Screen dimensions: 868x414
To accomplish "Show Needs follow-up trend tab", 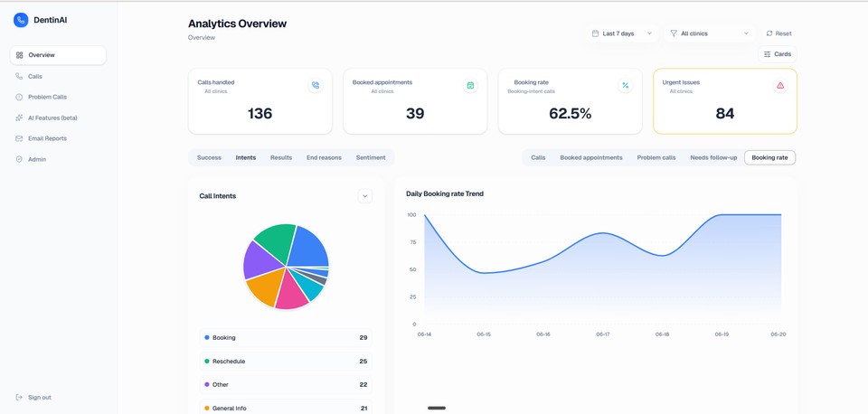I will coord(713,158).
